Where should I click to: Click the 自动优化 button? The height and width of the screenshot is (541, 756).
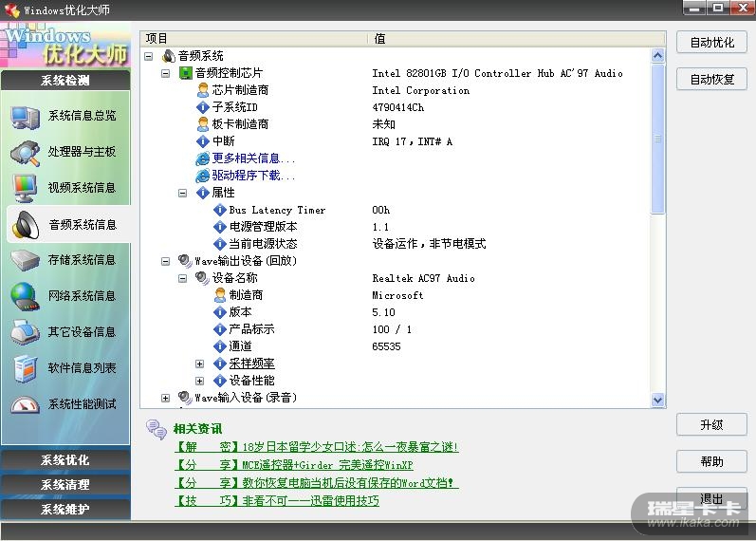click(x=711, y=43)
